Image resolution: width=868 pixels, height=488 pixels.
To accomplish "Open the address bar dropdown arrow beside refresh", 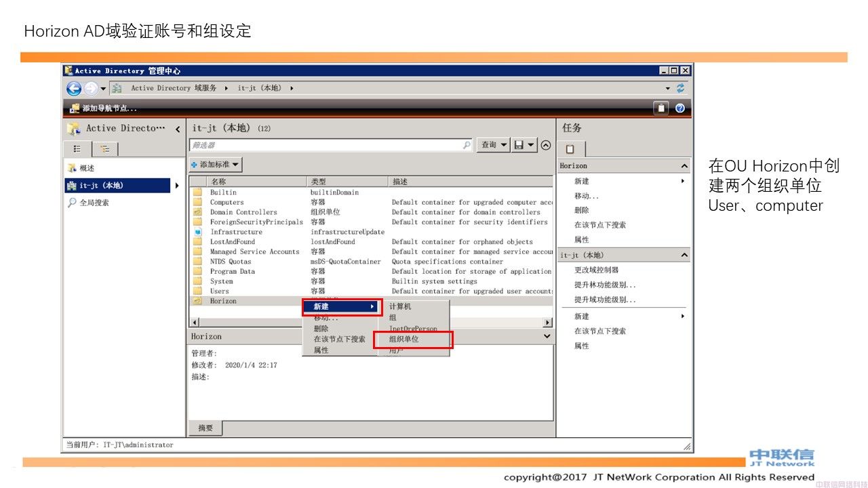I will pos(667,89).
